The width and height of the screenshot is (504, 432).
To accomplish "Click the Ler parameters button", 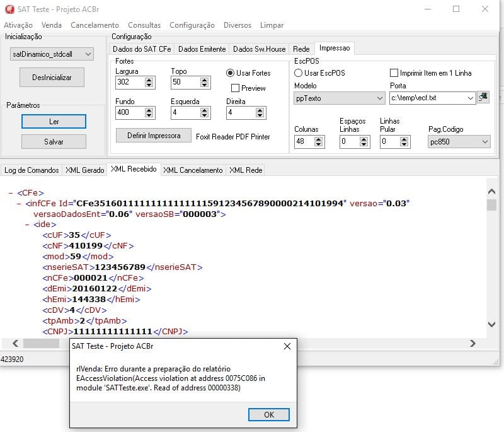I will 54,122.
